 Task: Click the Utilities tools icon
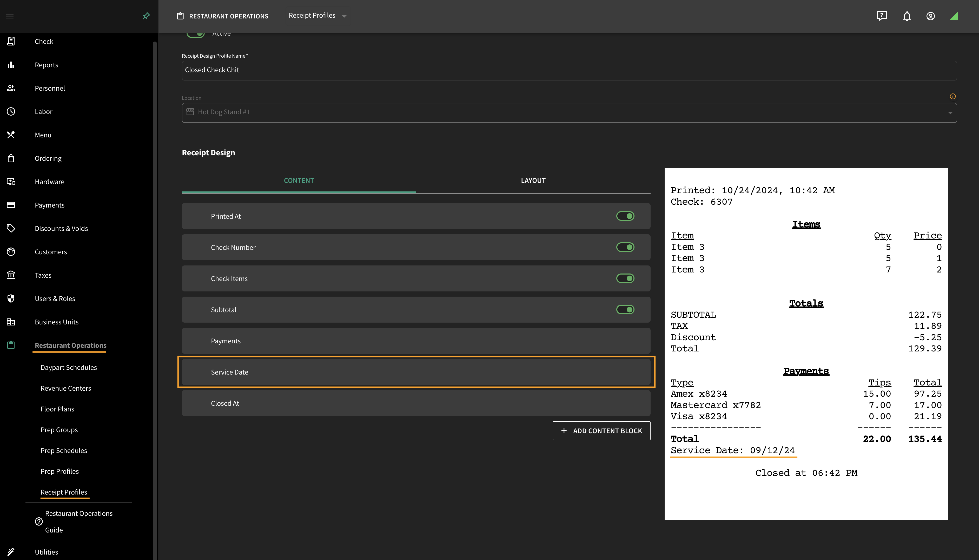11,552
